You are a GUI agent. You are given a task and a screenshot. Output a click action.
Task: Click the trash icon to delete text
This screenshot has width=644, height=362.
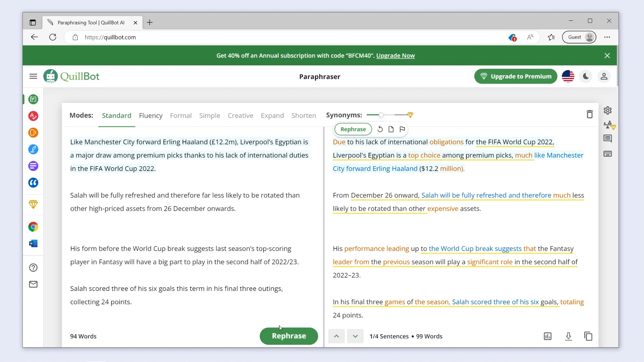[x=589, y=114]
